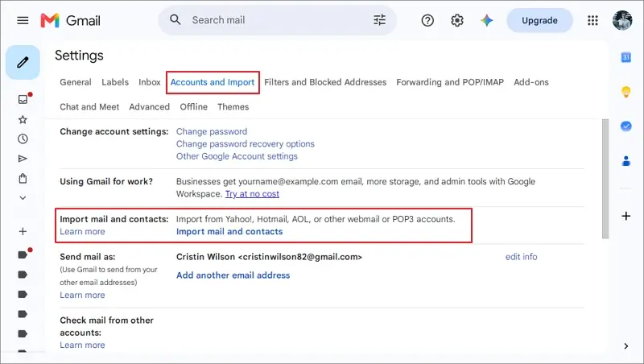Click the Cristin Wilson email address text
Viewport: 644px width, 364px height.
pyautogui.click(x=269, y=257)
